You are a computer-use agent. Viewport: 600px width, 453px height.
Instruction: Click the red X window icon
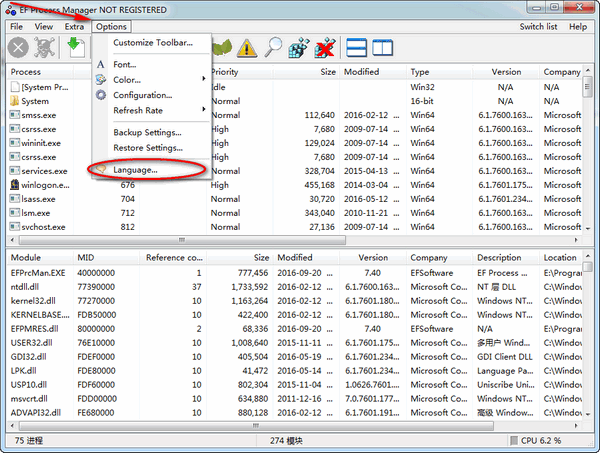pos(324,47)
